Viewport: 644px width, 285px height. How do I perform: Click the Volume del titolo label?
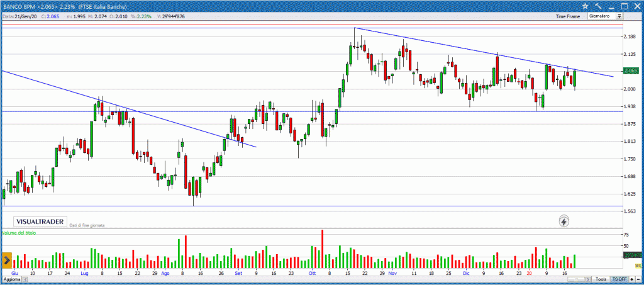[x=19, y=233]
